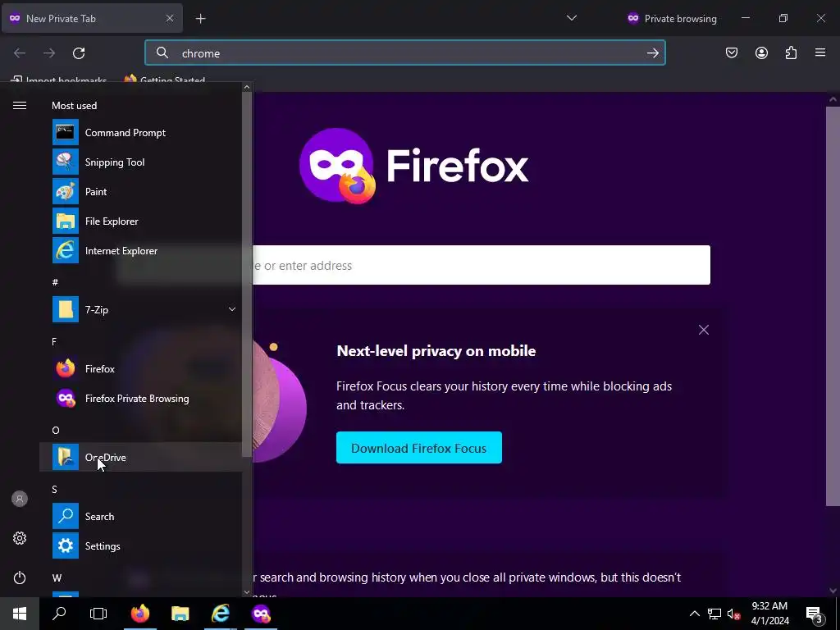Click the Go arrow in the URL bar
The height and width of the screenshot is (630, 840).
click(x=652, y=53)
